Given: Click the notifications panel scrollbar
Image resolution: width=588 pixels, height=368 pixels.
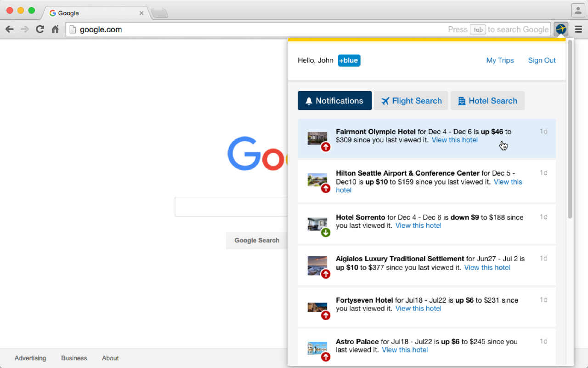Looking at the screenshot, I should (x=570, y=129).
